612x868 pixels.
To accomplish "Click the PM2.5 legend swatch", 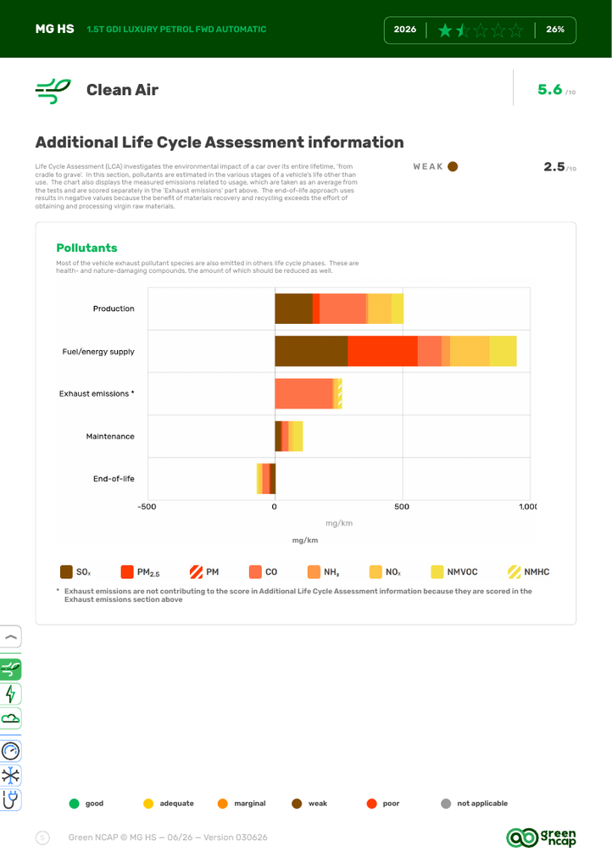I will pos(127,572).
